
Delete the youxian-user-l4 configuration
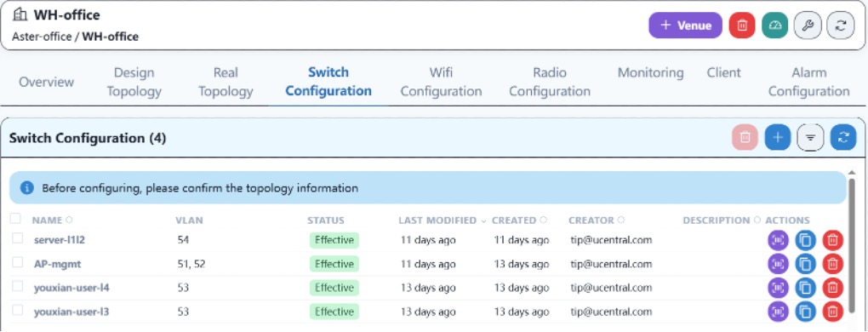(x=832, y=288)
